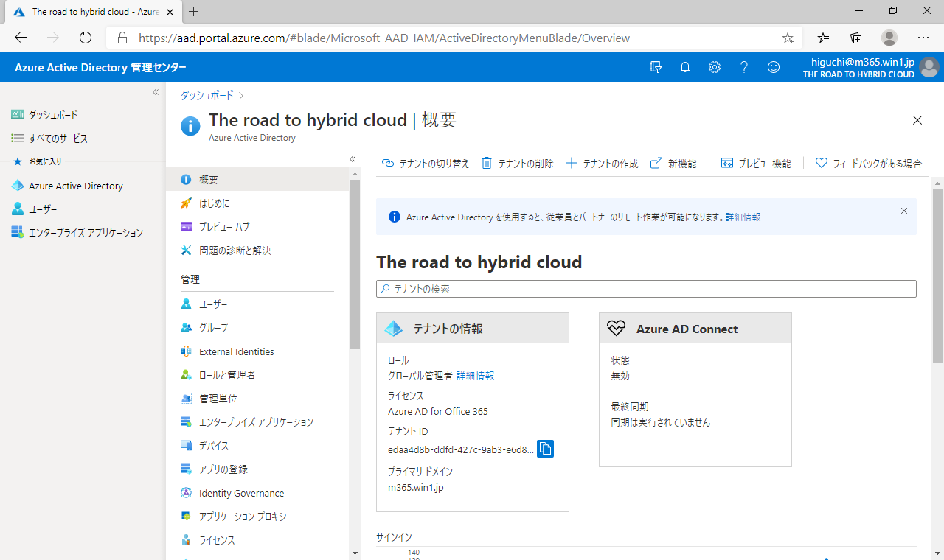Close the overview blade
The image size is (944, 560).
pyautogui.click(x=917, y=120)
